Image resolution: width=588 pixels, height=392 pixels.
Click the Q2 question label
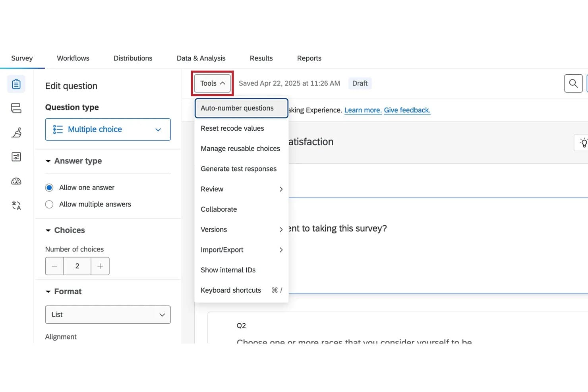click(x=241, y=326)
